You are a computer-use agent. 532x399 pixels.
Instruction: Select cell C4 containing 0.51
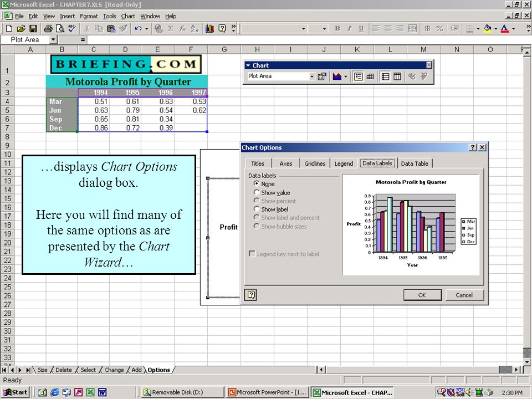point(94,101)
